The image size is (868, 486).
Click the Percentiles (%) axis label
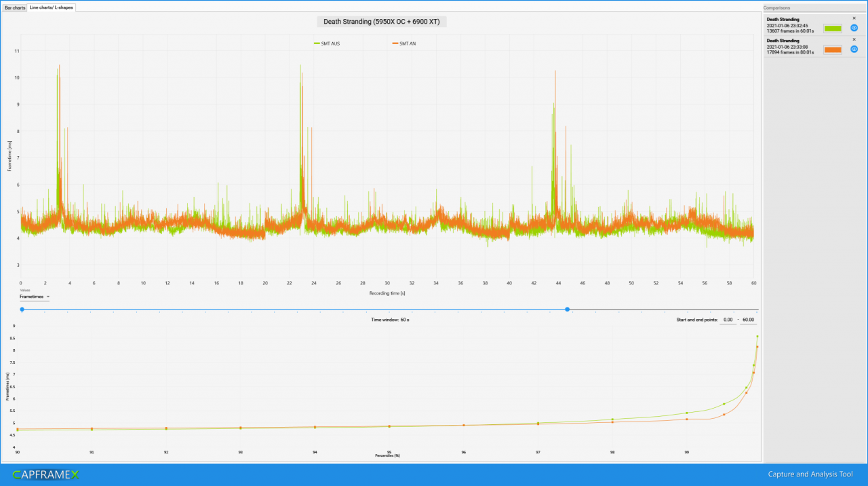pyautogui.click(x=387, y=455)
